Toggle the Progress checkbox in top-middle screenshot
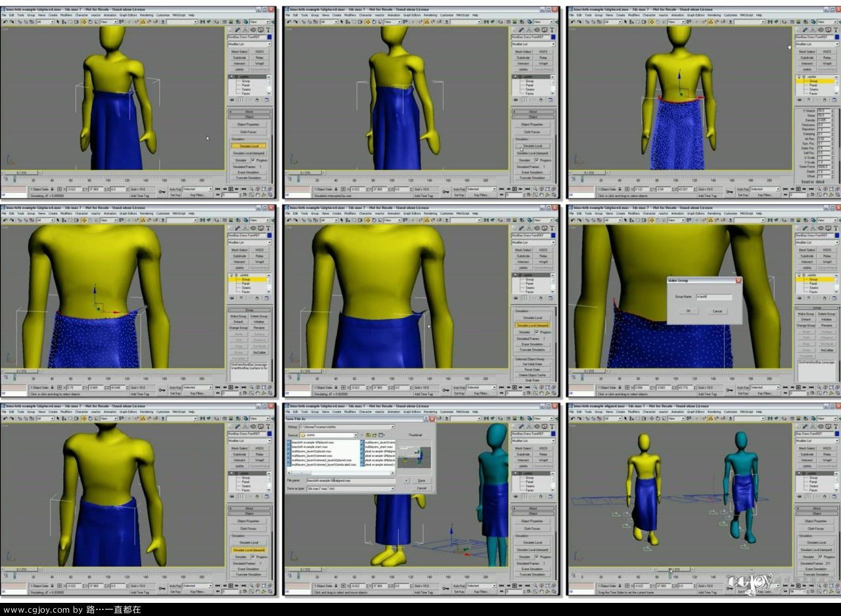This screenshot has height=616, width=841. [537, 160]
